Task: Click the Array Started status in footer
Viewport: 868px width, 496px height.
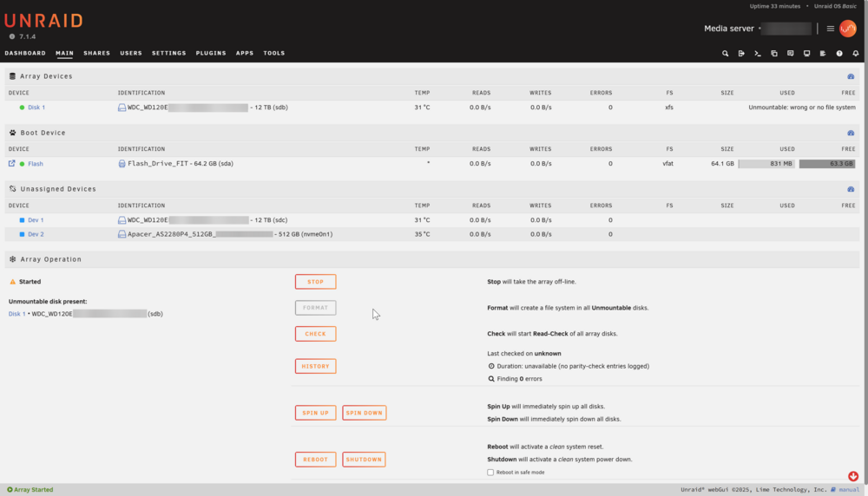Action: point(30,489)
